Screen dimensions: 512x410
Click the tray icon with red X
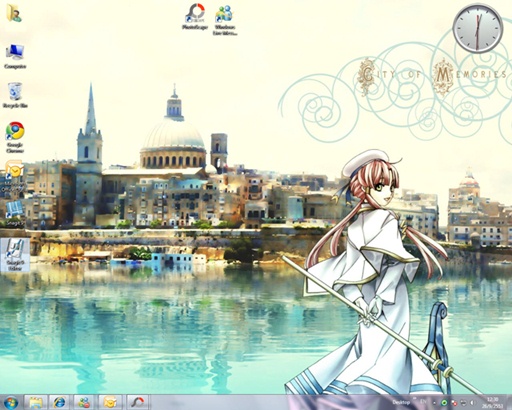454,403
